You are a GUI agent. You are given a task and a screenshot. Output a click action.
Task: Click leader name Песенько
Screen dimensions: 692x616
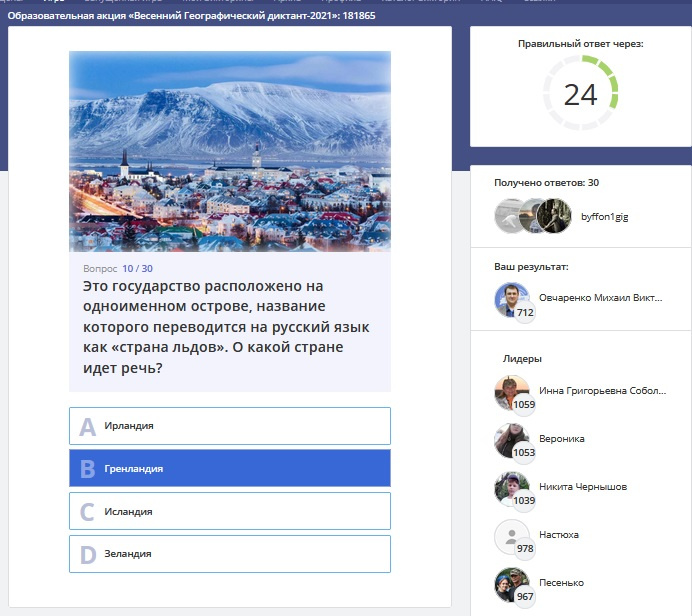561,583
